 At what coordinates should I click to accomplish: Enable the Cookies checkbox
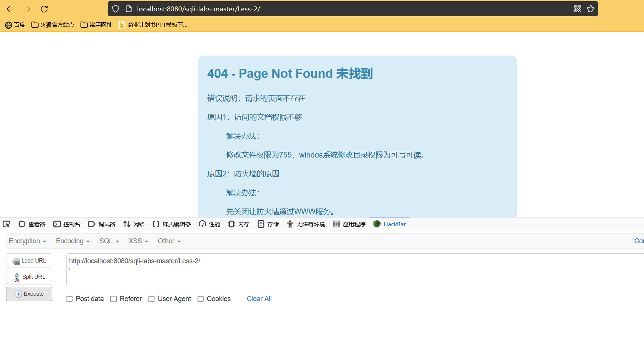(201, 299)
